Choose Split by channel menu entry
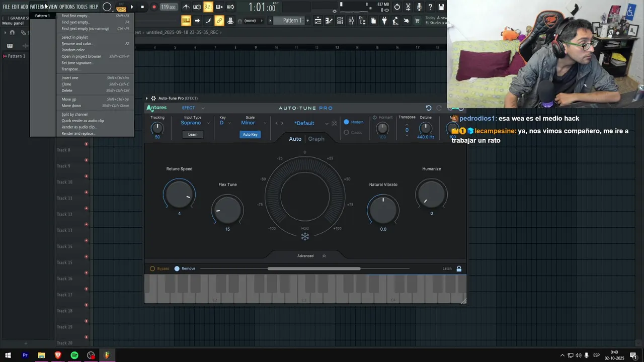The height and width of the screenshot is (362, 644). 95,114
